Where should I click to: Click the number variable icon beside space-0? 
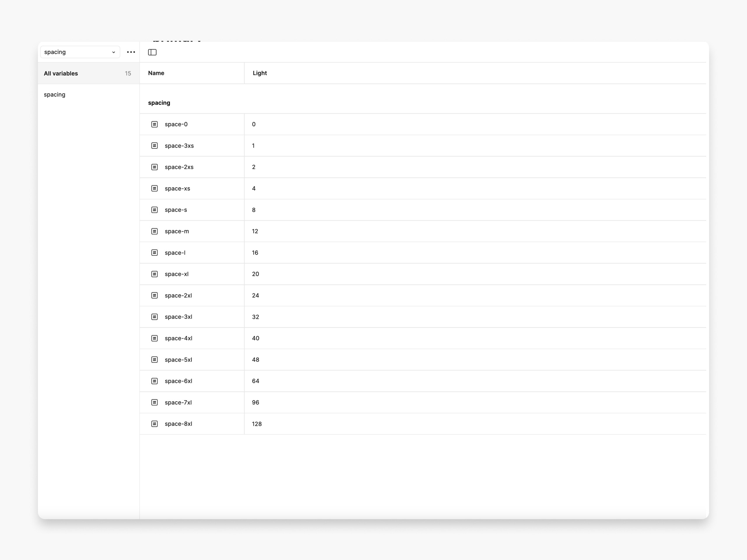[154, 124]
